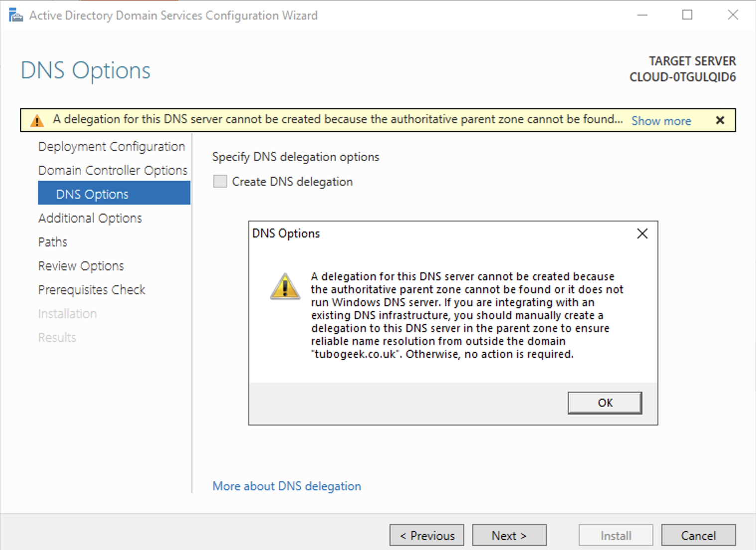Click the AD DS wizard title bar icon
The image size is (756, 550).
click(x=16, y=15)
